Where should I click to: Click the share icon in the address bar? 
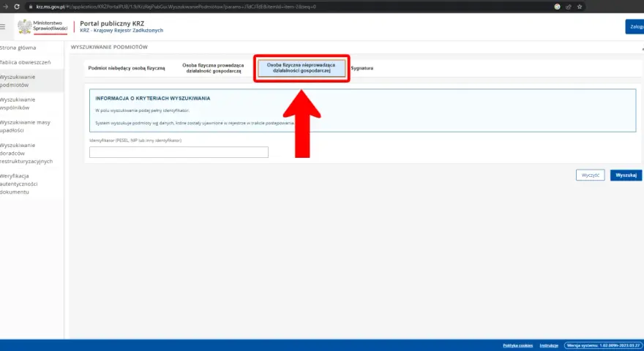pos(569,7)
